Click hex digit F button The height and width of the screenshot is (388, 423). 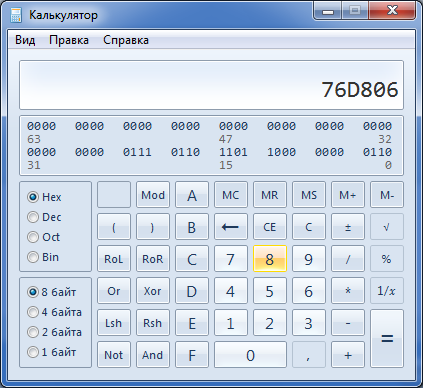click(192, 355)
